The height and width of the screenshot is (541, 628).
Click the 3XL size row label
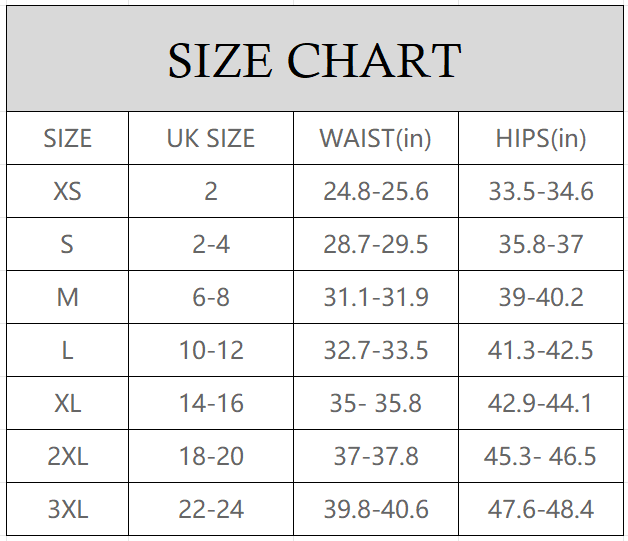67,509
